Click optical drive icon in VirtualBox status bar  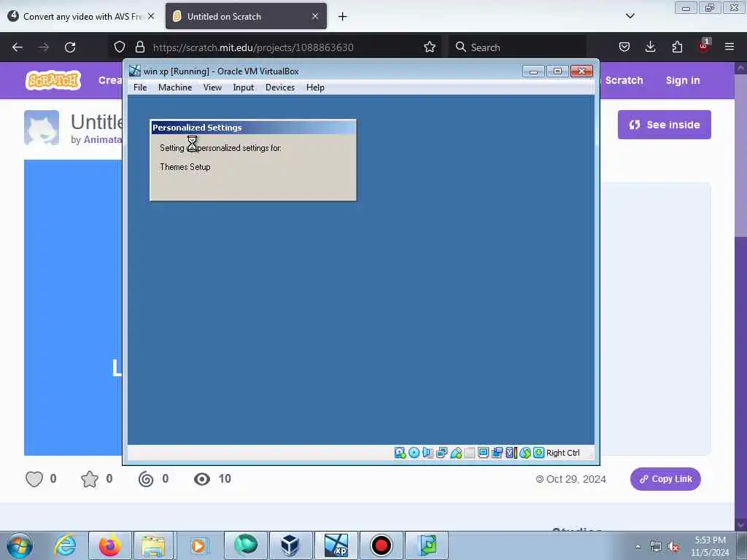(414, 453)
